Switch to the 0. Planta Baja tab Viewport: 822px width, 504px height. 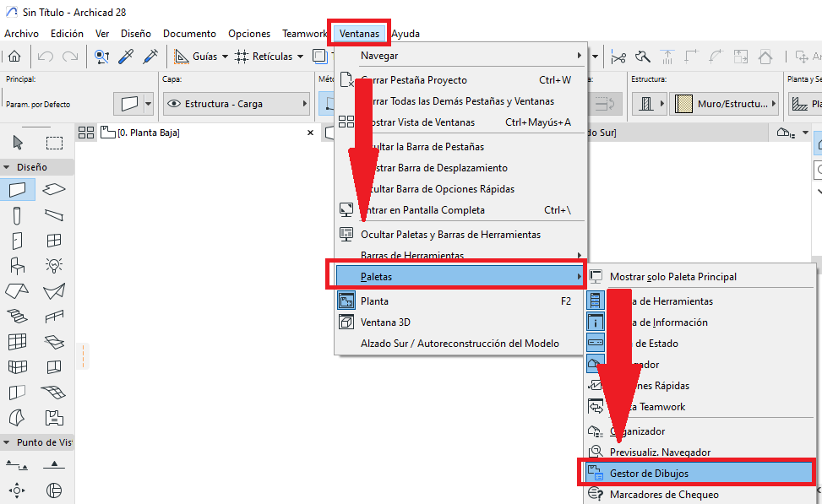coord(140,133)
